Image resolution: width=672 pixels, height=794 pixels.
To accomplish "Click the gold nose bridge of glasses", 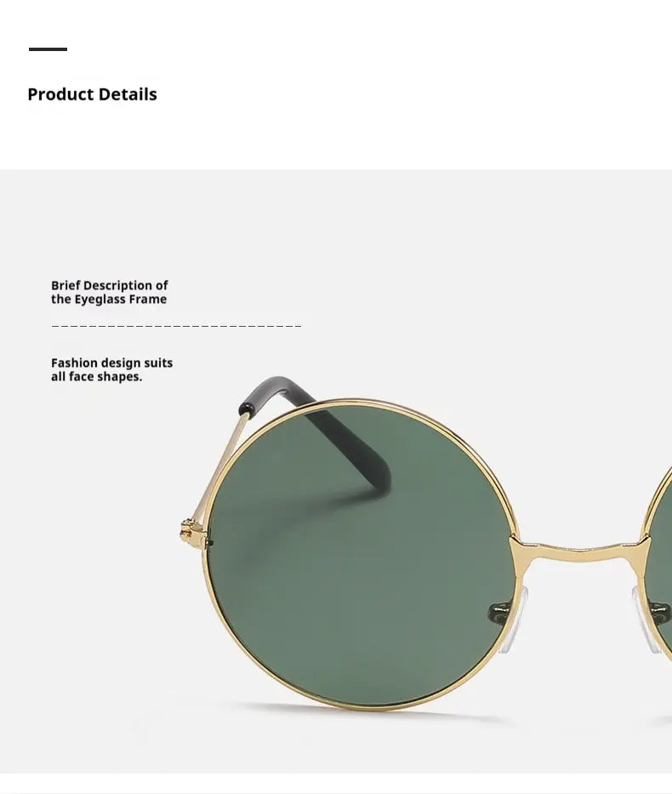I will point(580,550).
